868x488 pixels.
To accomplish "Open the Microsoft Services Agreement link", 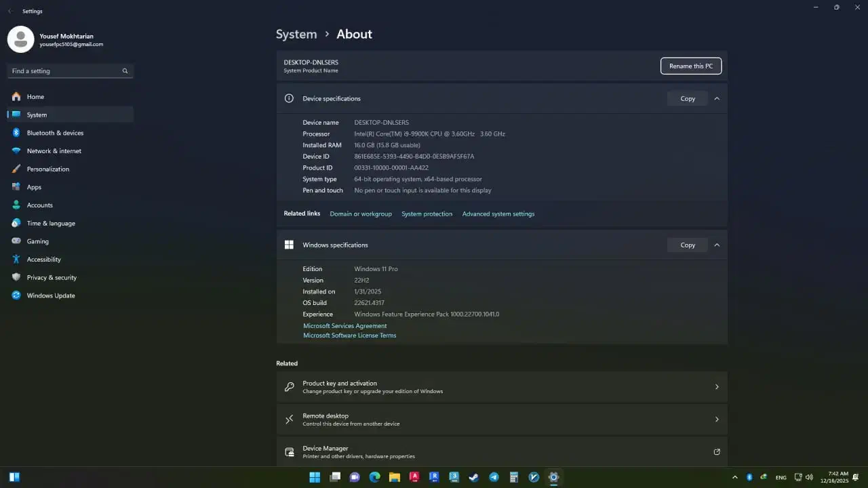I will pos(344,325).
